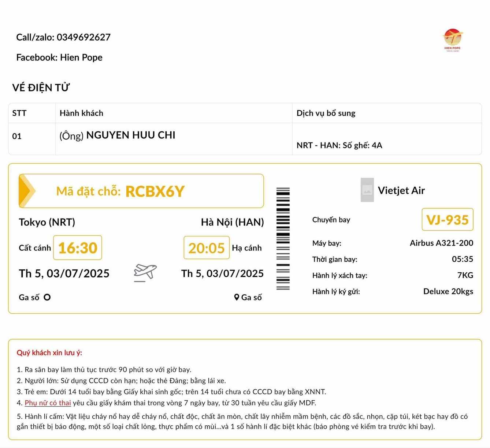Click passenger name NGUYEN HUU CHI

[130, 135]
